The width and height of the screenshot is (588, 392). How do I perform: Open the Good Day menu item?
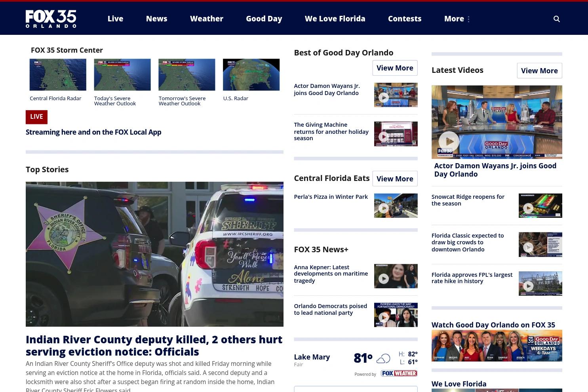click(x=264, y=19)
